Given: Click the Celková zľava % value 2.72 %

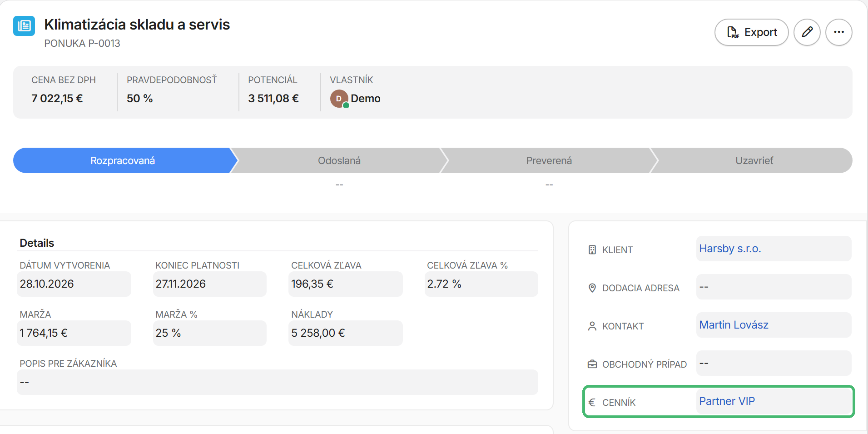Looking at the screenshot, I should pos(444,284).
